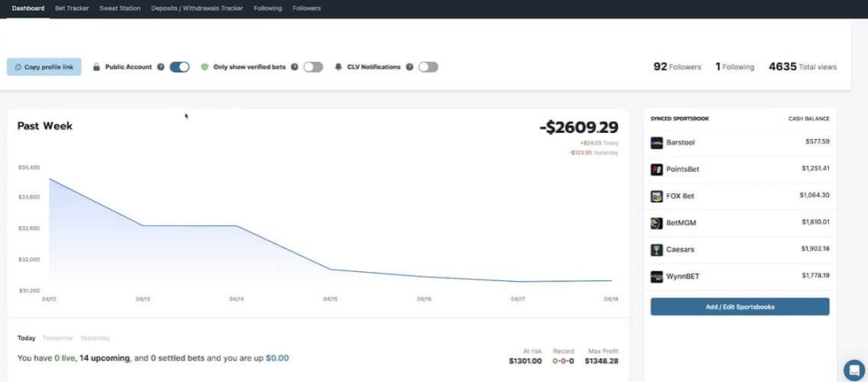Click the Copy profile link button
The image size is (868, 382).
(44, 67)
